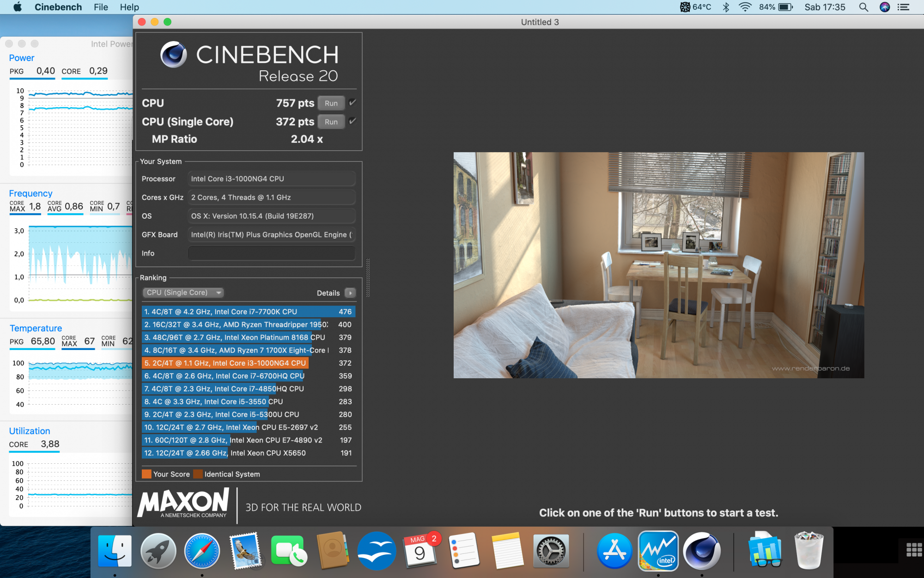Click Cinebench sphere icon in Dock
The height and width of the screenshot is (578, 924).
[x=702, y=551]
